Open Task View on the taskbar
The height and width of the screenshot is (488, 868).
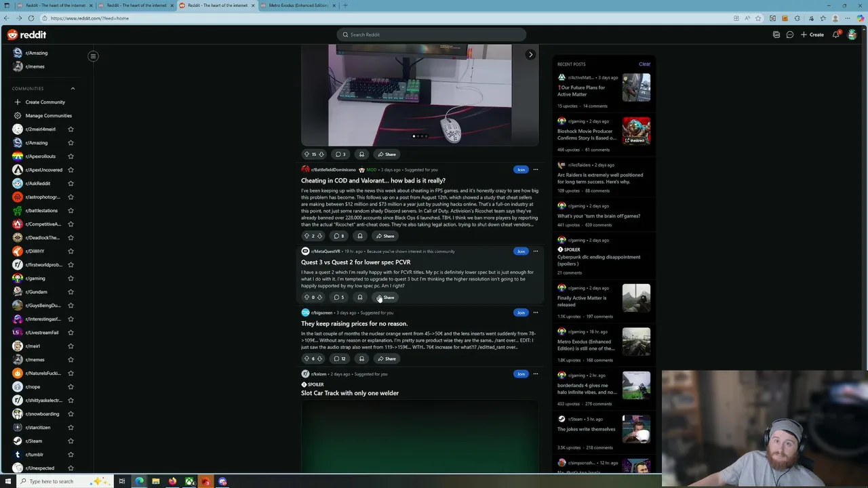[121, 481]
